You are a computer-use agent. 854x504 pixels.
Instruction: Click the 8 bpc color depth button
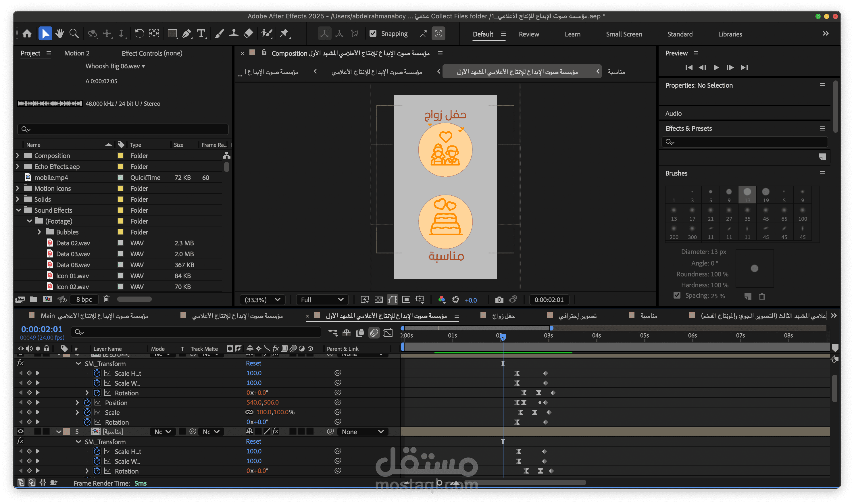pos(84,299)
